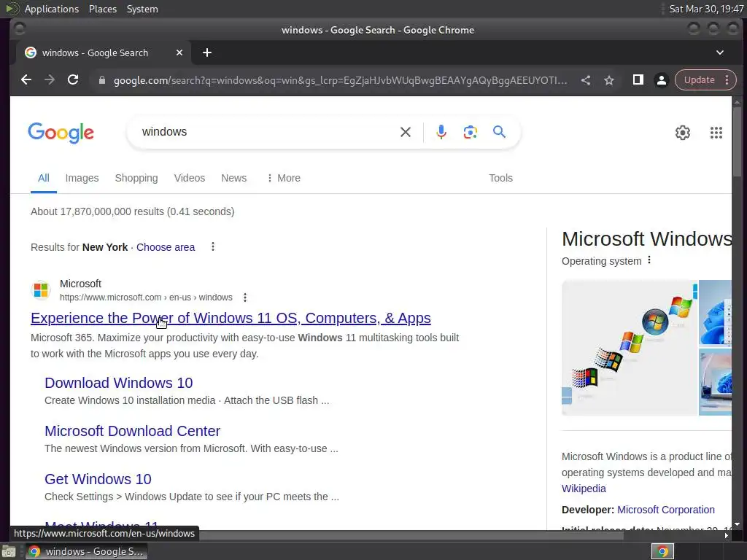This screenshot has width=747, height=560.
Task: Open Microsoft Corporation developer link
Action: coord(665,510)
